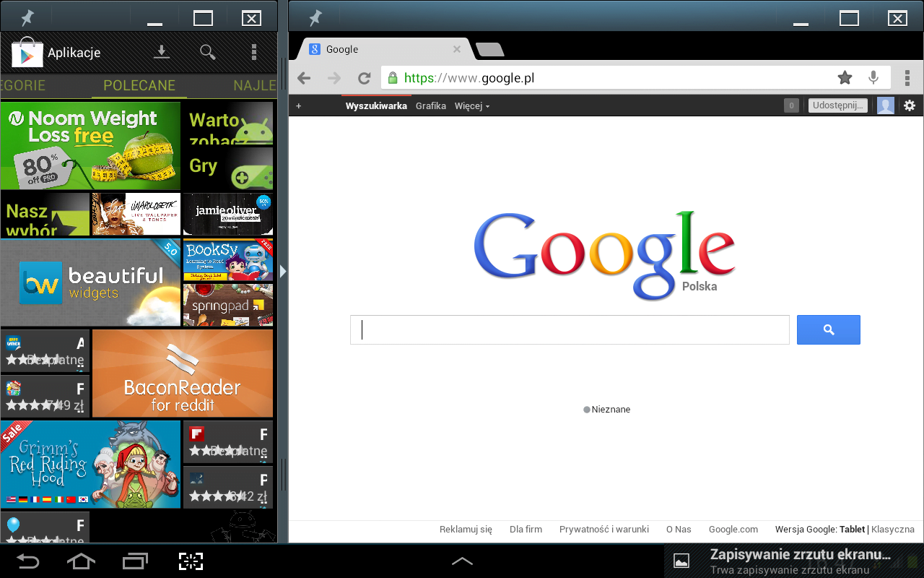Close the Google tab
This screenshot has width=924, height=578.
pos(456,49)
